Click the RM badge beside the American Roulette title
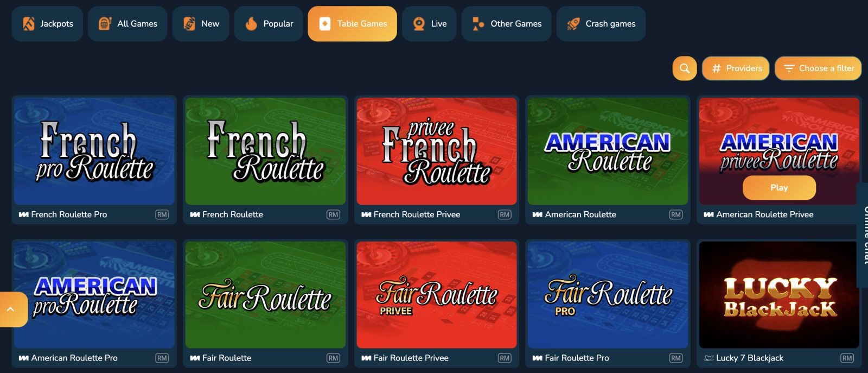 tap(676, 215)
